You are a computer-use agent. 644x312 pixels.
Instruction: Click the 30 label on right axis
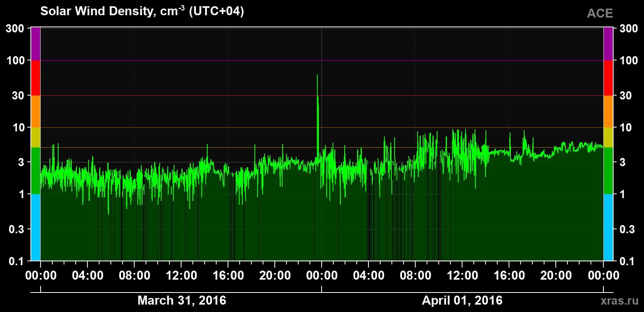click(x=626, y=96)
